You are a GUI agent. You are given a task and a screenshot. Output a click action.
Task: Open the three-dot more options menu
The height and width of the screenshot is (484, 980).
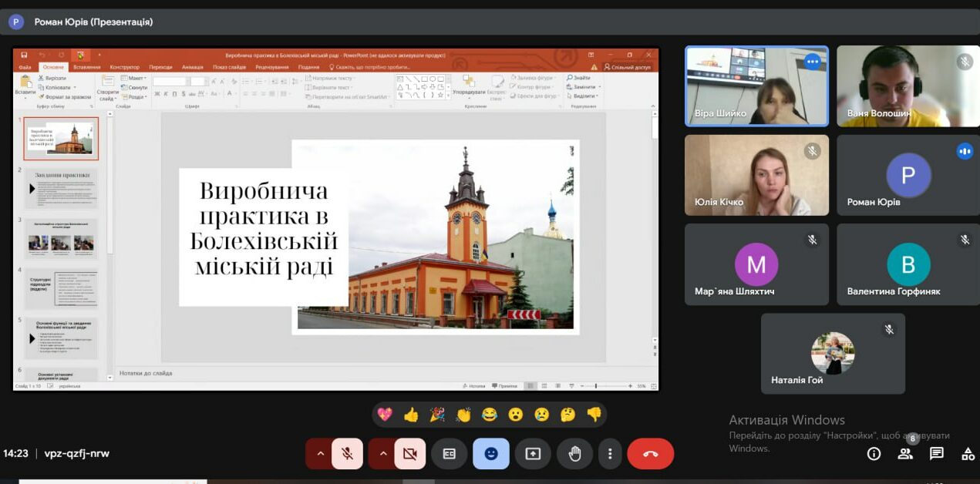coord(610,454)
